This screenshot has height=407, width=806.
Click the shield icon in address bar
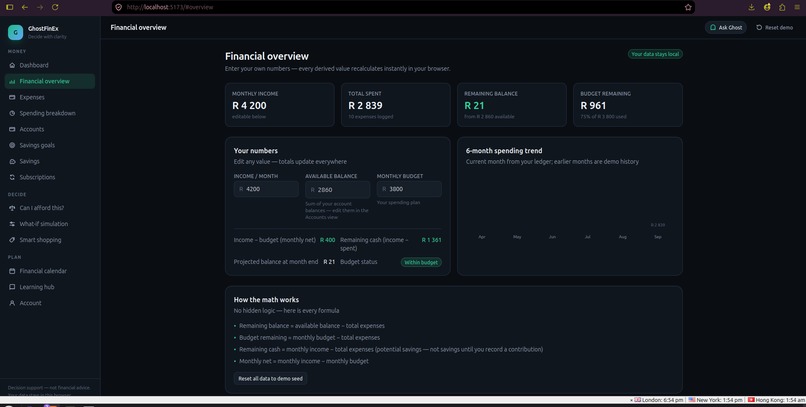tap(119, 7)
